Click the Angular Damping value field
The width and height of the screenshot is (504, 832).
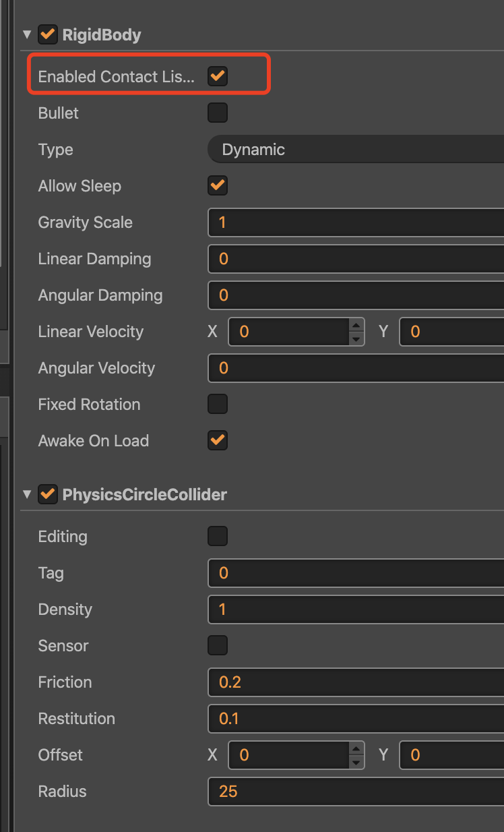[x=356, y=295]
